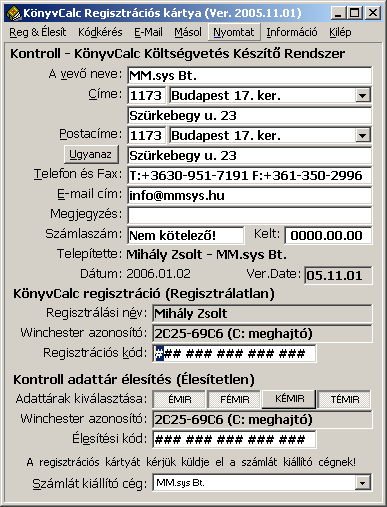Maximize the KönyvCalc window
The height and width of the screenshot is (507, 387).
(354, 13)
